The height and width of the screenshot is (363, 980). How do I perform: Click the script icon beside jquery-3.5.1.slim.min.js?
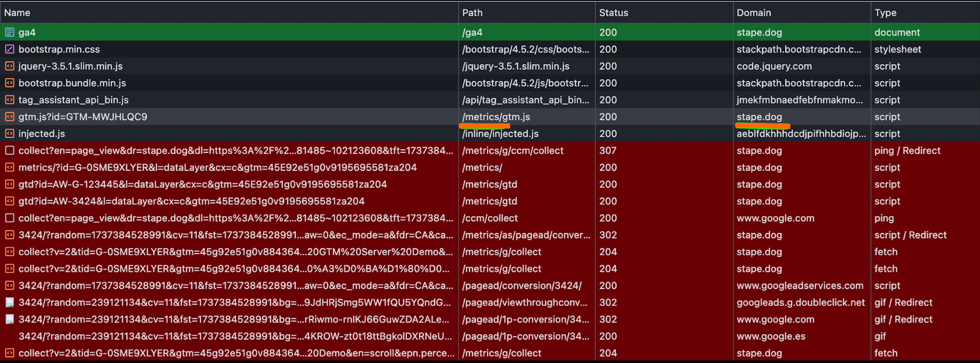pos(10,66)
